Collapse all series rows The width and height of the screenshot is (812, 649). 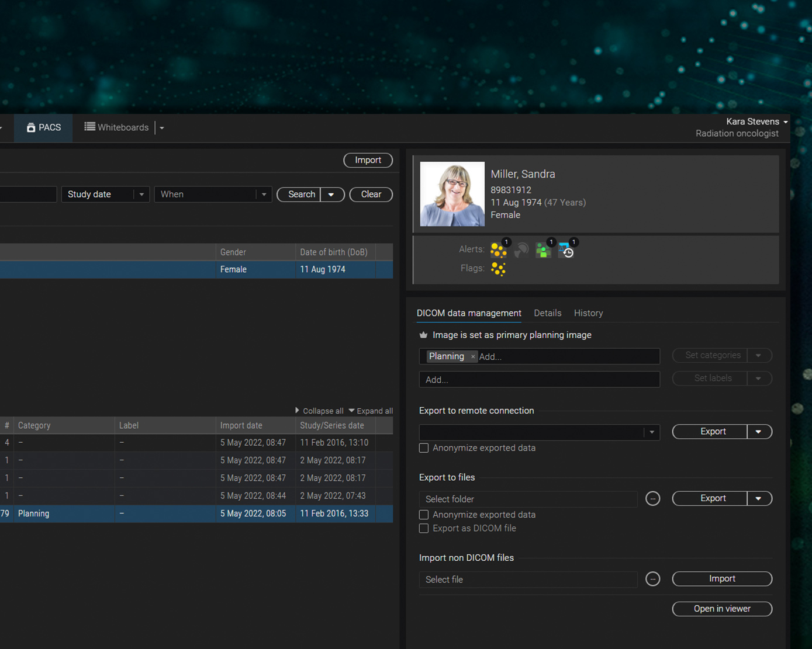[x=319, y=411]
